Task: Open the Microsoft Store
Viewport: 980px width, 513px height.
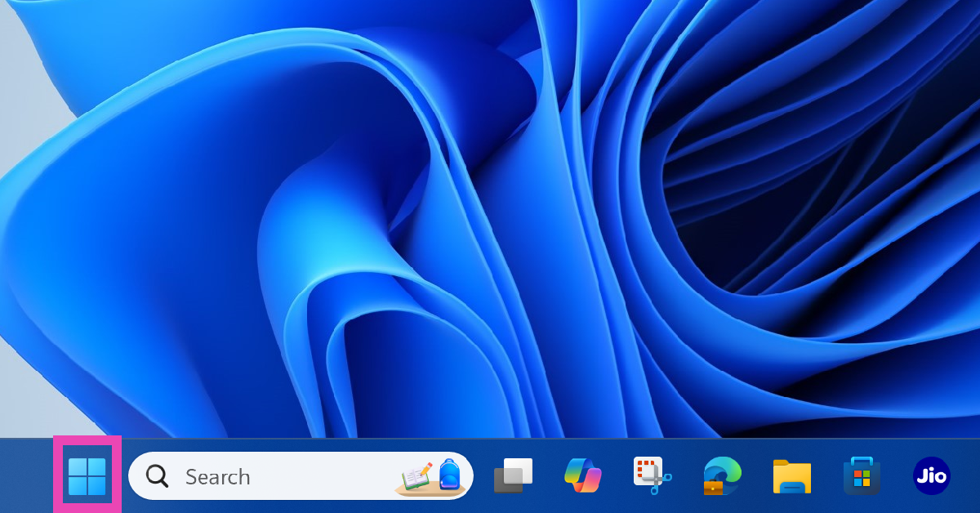Action: click(x=862, y=475)
